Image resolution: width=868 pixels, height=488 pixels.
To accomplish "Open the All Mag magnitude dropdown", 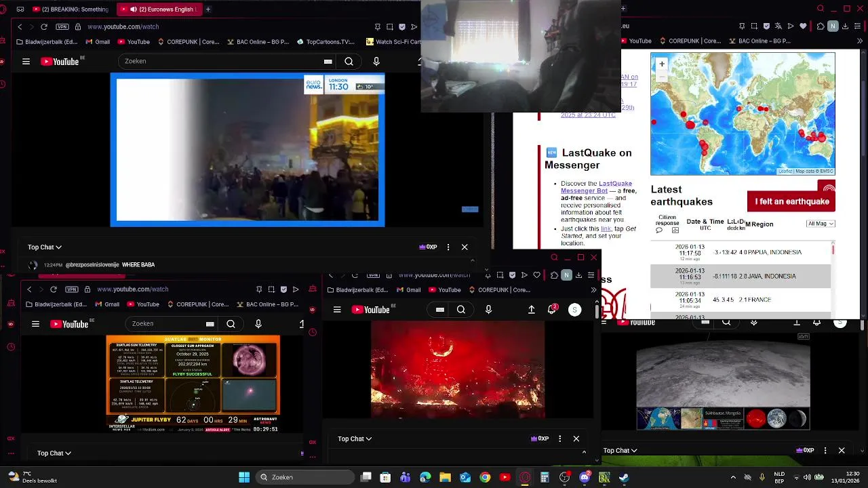I will tap(820, 224).
